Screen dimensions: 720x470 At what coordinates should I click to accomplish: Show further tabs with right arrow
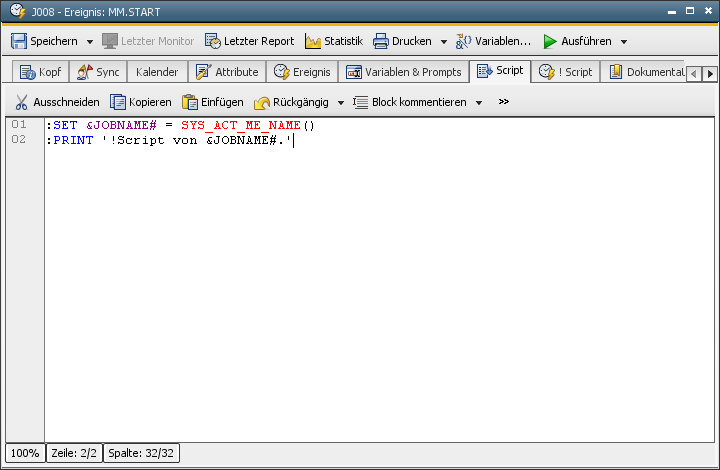coord(710,74)
